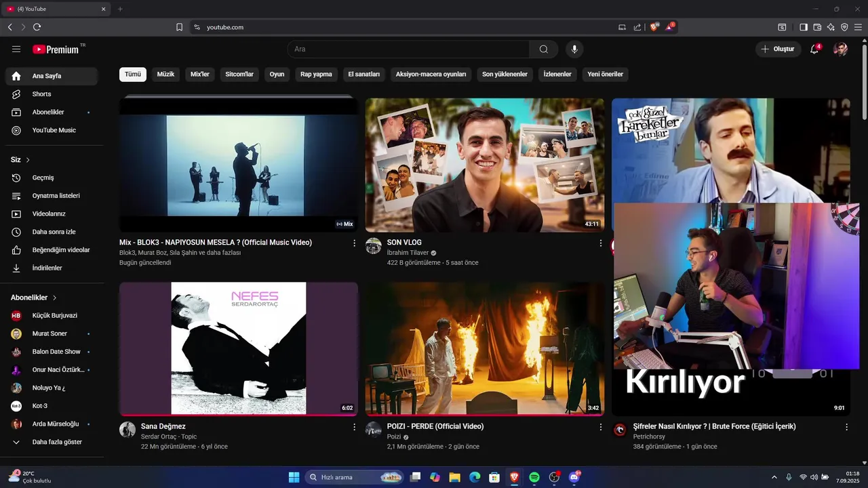The width and height of the screenshot is (868, 488).
Task: Open Arda Mürseloğlu channel subscription
Action: pos(52,424)
